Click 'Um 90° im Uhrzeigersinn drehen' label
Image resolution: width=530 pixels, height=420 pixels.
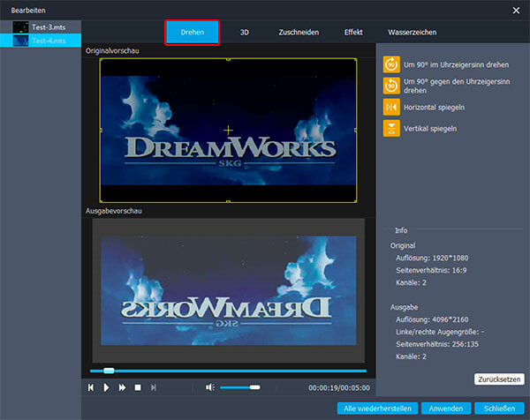coord(456,64)
